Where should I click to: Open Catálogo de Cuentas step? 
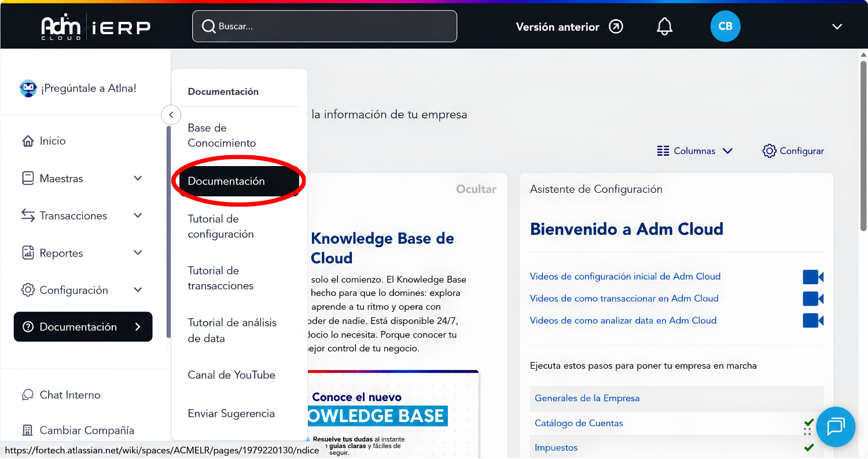(579, 423)
